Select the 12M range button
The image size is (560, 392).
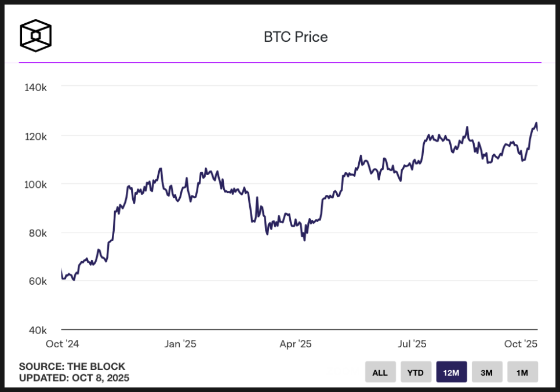451,372
